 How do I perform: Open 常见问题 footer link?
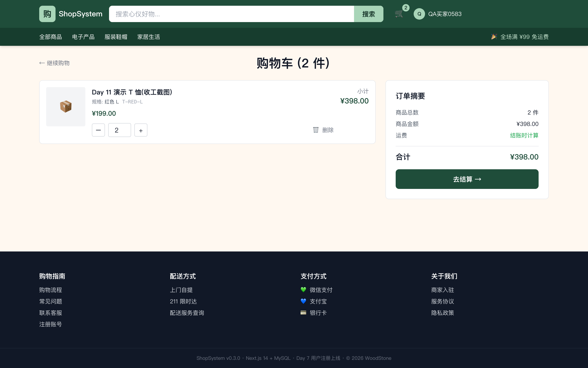click(x=51, y=301)
